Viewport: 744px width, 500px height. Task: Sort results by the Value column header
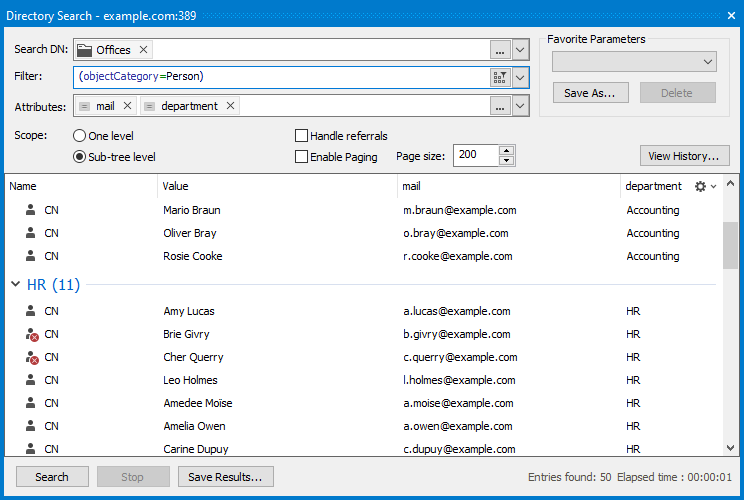coord(176,186)
